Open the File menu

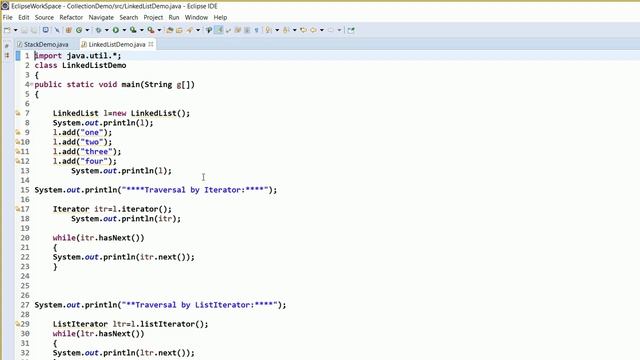[7, 18]
